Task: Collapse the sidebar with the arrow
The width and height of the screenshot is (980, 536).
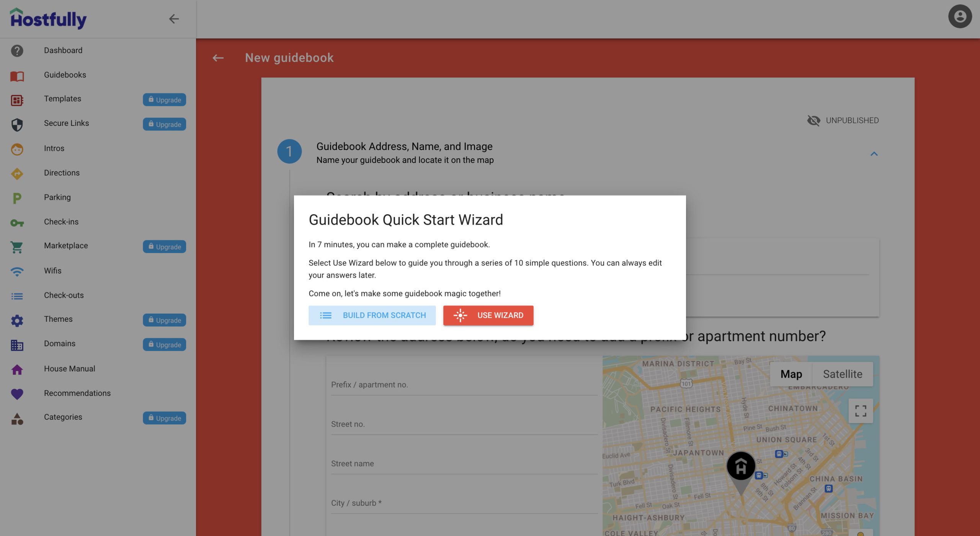Action: pyautogui.click(x=175, y=19)
